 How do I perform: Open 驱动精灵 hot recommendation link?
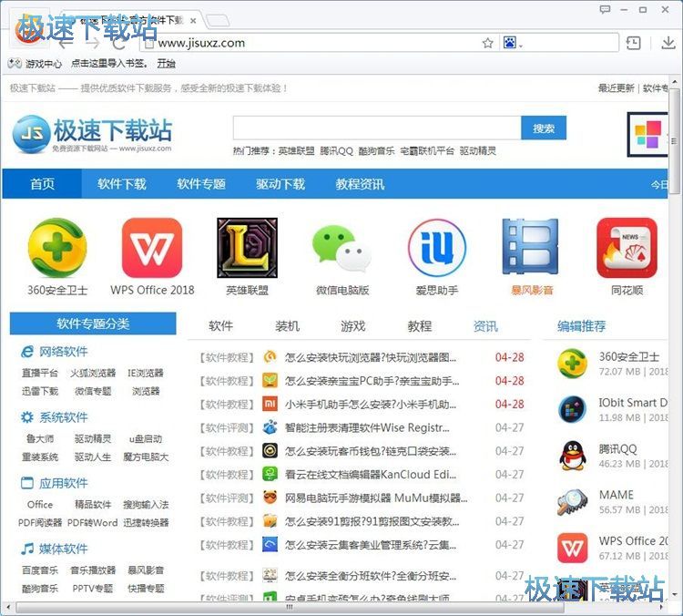click(478, 151)
